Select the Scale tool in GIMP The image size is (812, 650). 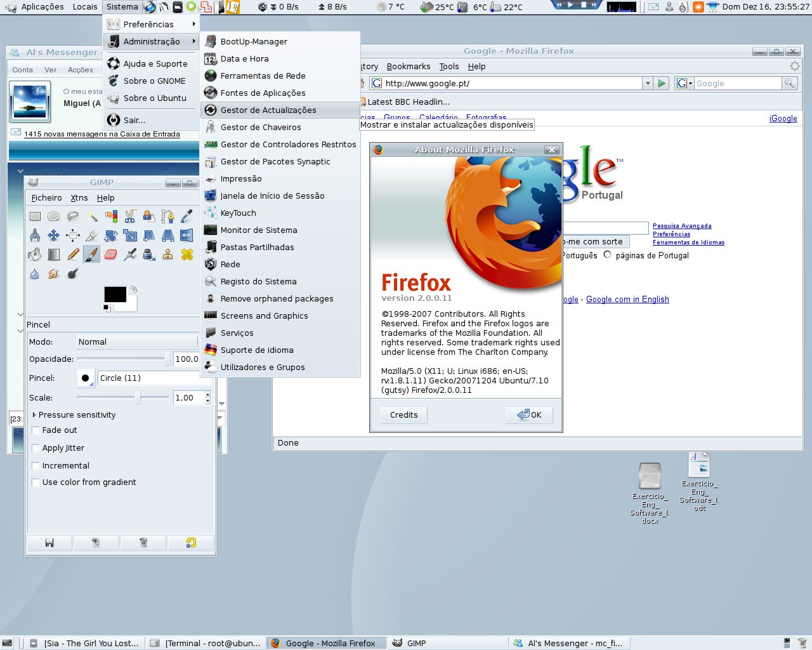pos(130,235)
